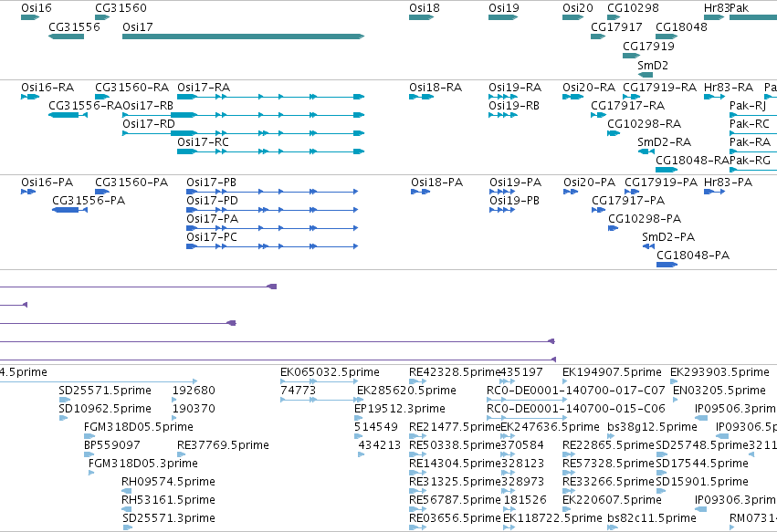The height and width of the screenshot is (532, 777).
Task: Click the SmD2-RA transcript label
Action: tap(664, 142)
